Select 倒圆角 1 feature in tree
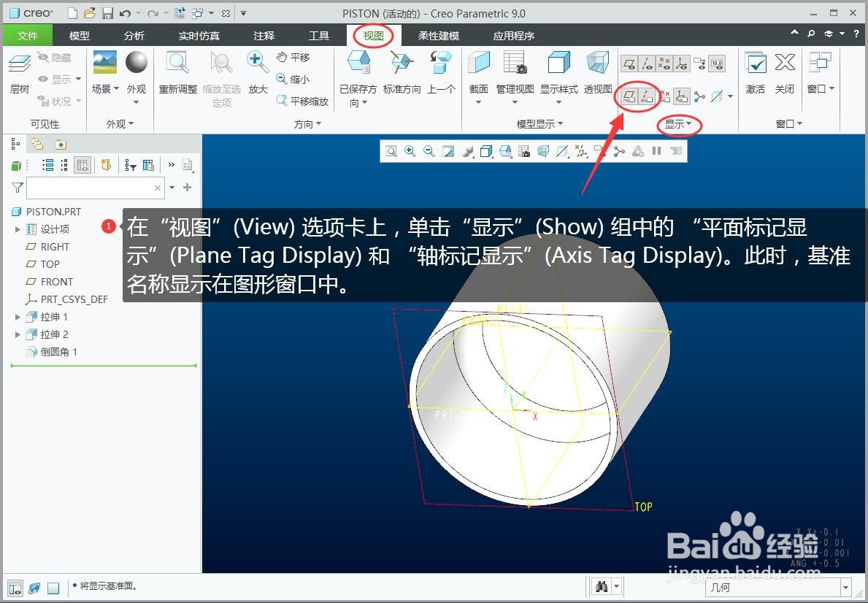Viewport: 868px width, 603px height. (58, 352)
